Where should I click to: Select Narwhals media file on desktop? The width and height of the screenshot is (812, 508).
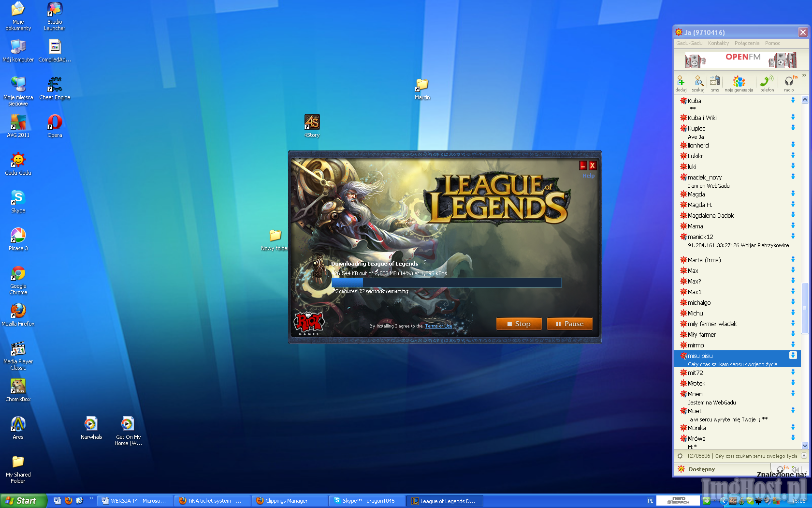point(91,428)
